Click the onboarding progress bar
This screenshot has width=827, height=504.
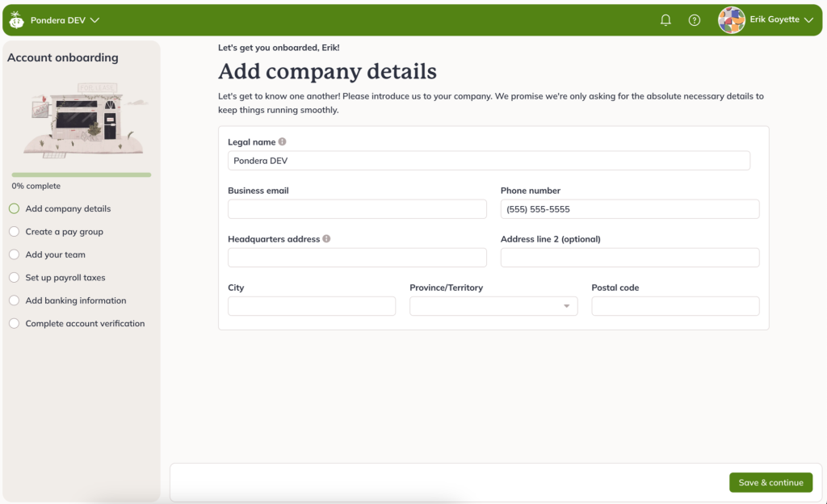[81, 174]
